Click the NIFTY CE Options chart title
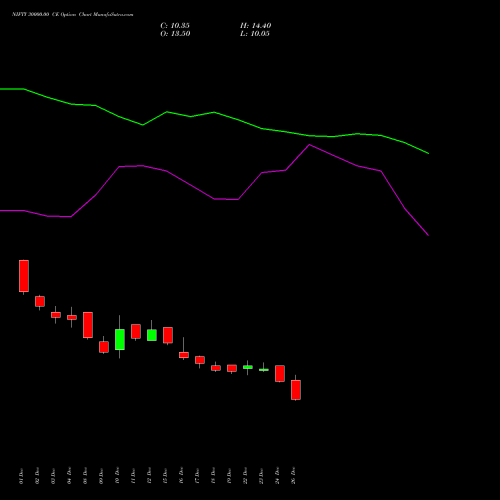Screen dimensions: 500x500 tap(73, 15)
